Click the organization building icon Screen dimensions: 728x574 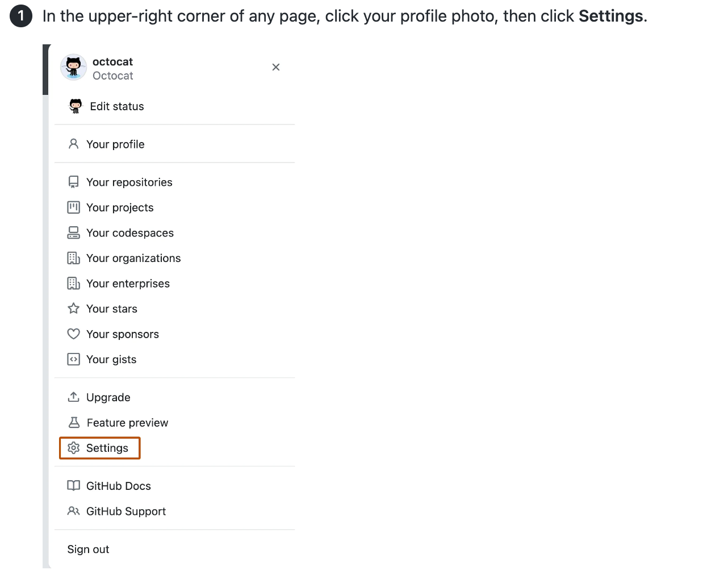[74, 258]
